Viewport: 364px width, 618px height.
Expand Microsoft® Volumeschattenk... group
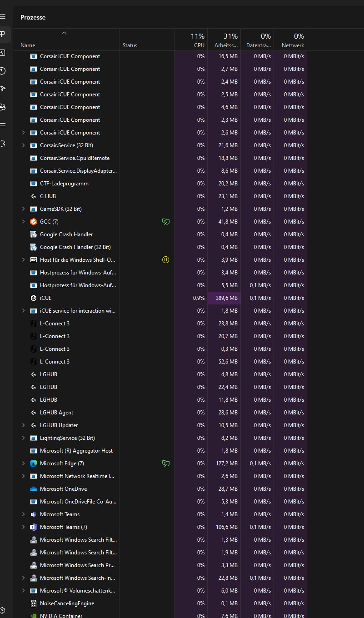24,591
